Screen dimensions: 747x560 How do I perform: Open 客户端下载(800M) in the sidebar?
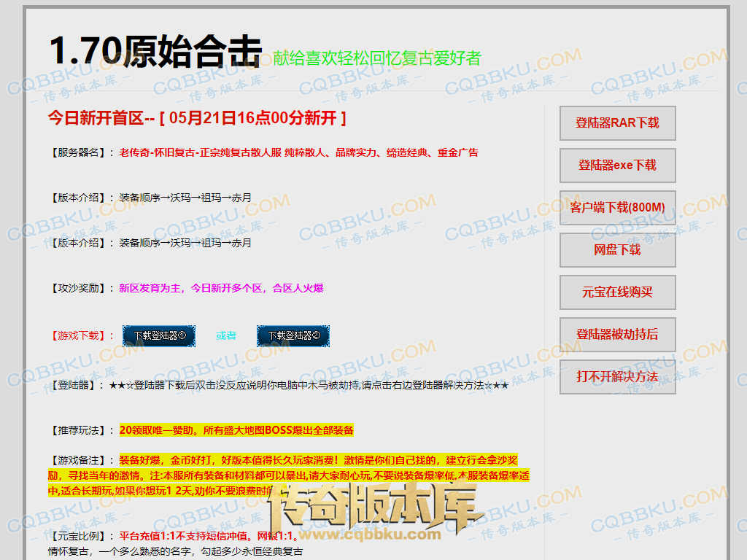coord(617,208)
